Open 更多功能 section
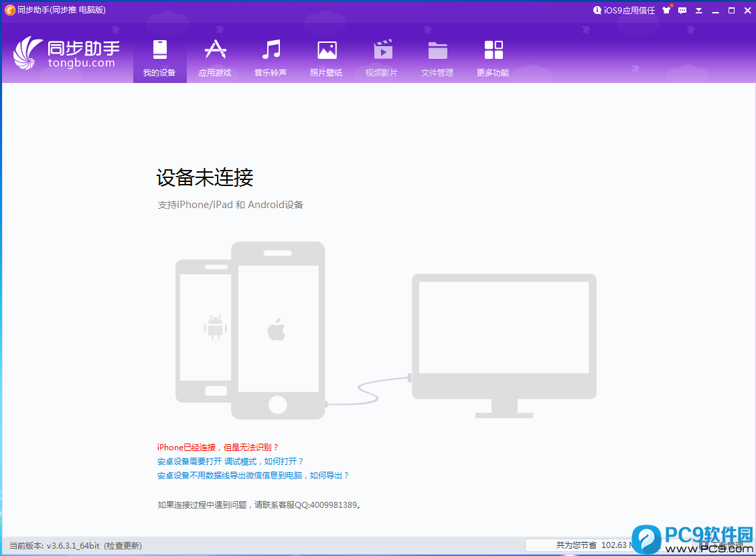The height and width of the screenshot is (556, 756). click(x=493, y=59)
